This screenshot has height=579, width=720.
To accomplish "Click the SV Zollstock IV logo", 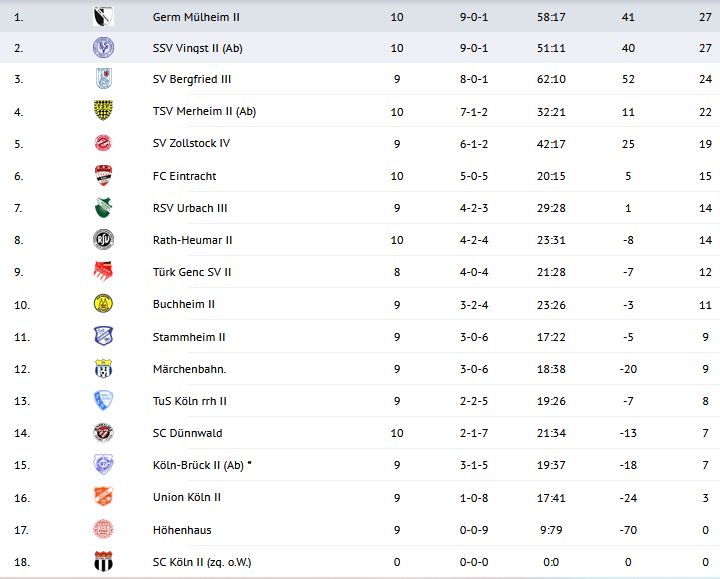I will [x=103, y=143].
